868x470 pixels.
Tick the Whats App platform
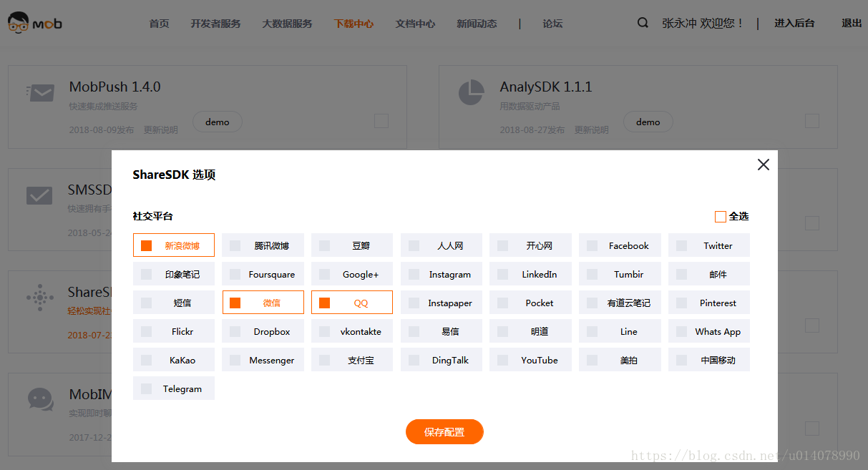click(709, 331)
